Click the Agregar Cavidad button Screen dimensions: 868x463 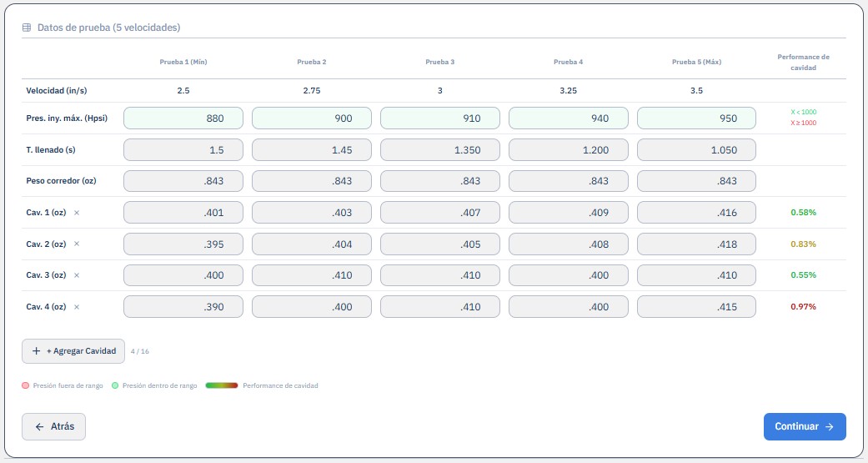point(73,351)
